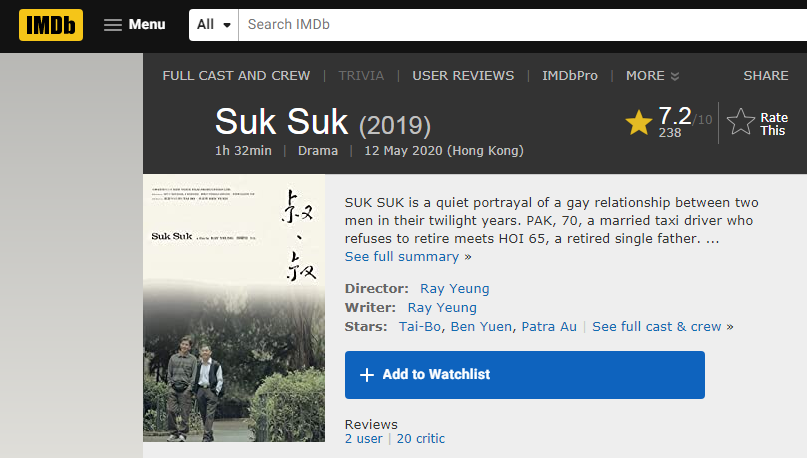The image size is (807, 458).
Task: Click the SHARE button
Action: (x=766, y=76)
